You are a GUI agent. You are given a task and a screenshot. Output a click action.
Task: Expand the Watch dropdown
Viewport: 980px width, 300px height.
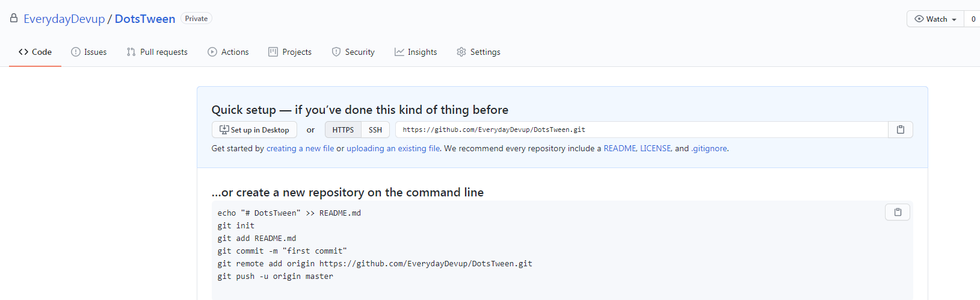tap(935, 19)
